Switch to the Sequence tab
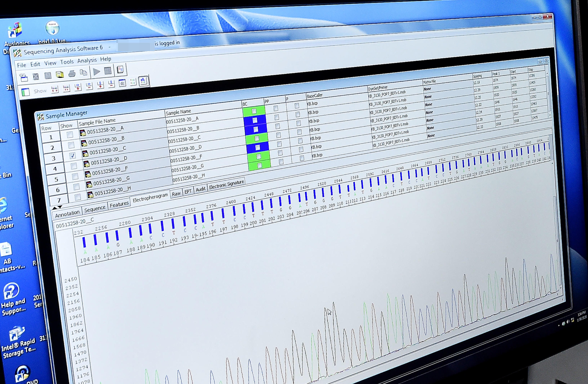The image size is (588, 384). (x=95, y=209)
